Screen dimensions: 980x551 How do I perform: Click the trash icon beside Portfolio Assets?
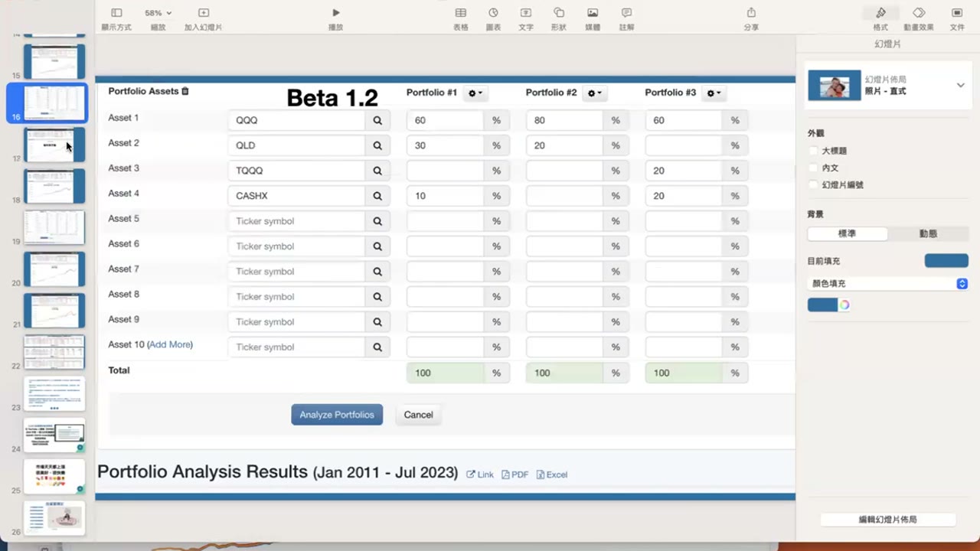[x=185, y=91]
